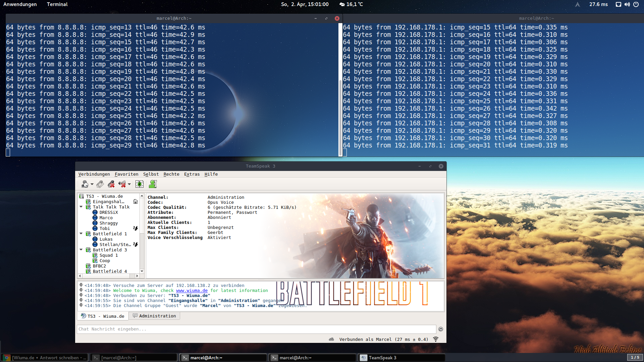Open dropdown arrow beside speaker mute icon
The image size is (644, 362).
tap(129, 184)
